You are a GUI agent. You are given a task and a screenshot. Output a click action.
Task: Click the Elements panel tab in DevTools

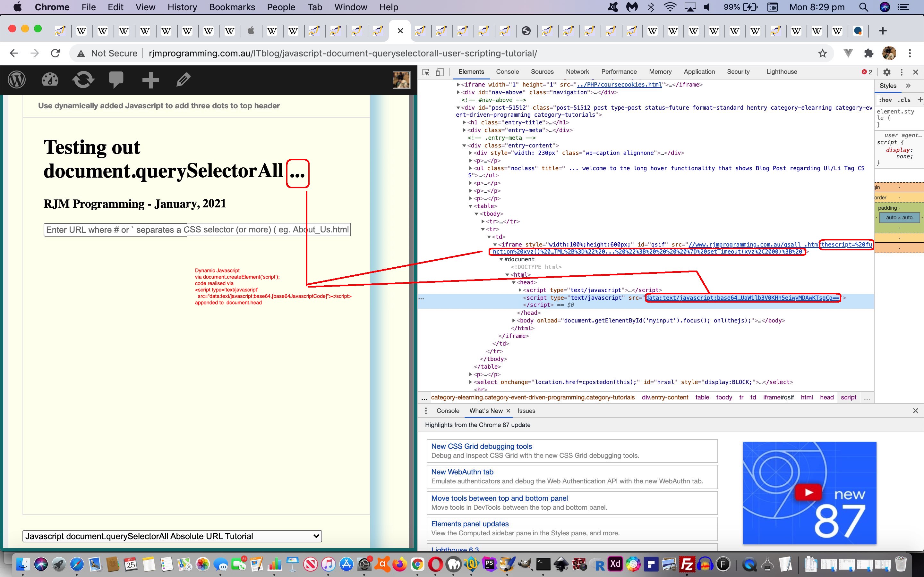tap(470, 71)
